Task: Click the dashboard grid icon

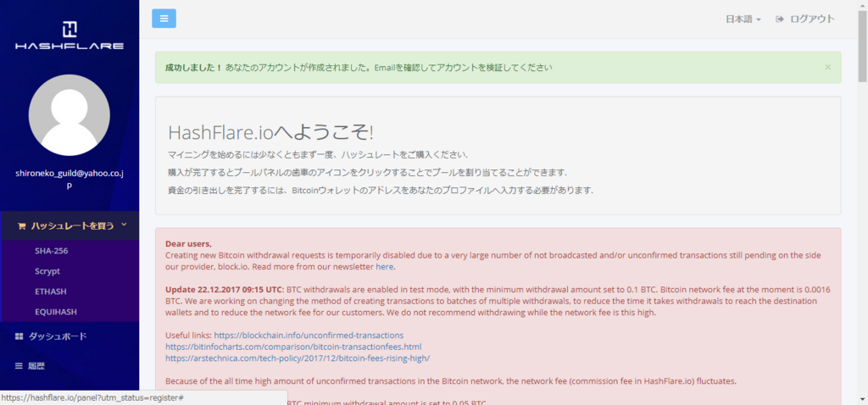Action: (19, 336)
